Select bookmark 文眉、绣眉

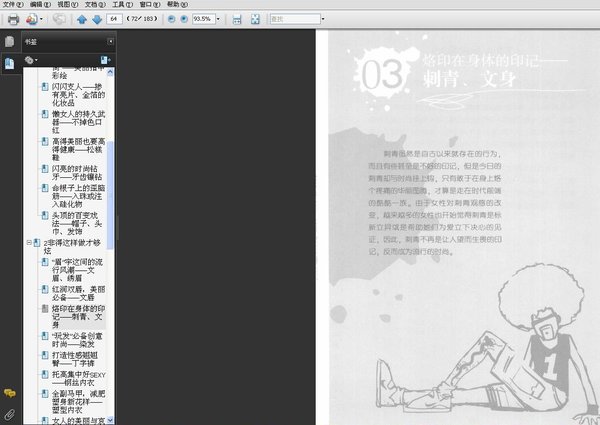(x=77, y=270)
